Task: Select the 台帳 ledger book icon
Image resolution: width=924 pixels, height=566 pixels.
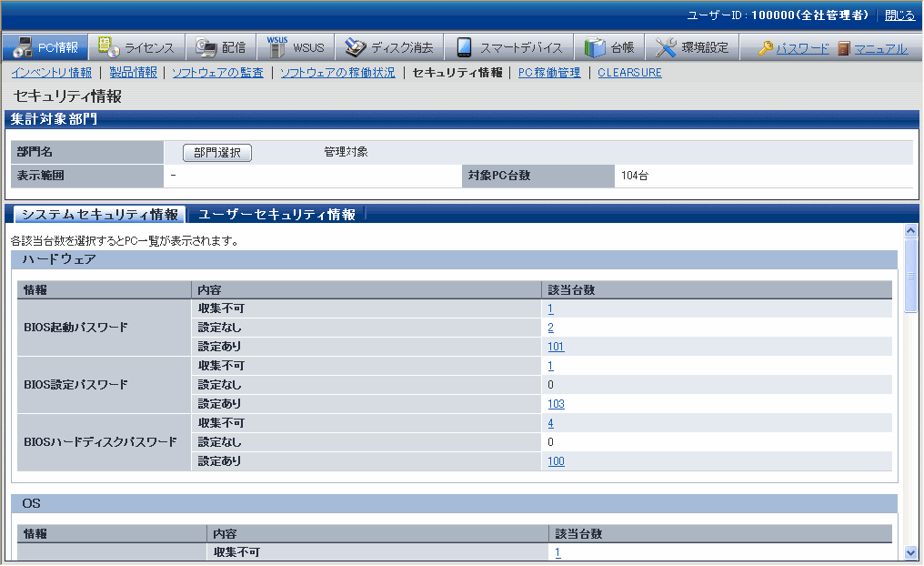Action: (596, 48)
